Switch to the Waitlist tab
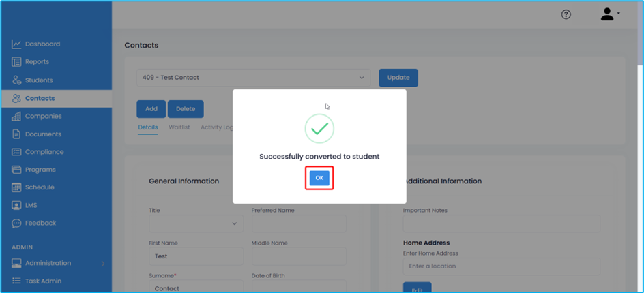Screen dimensions: 644x293 179,127
